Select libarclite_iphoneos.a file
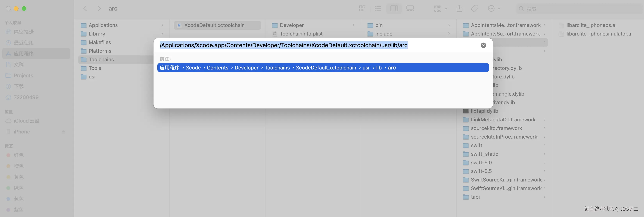 tap(591, 25)
